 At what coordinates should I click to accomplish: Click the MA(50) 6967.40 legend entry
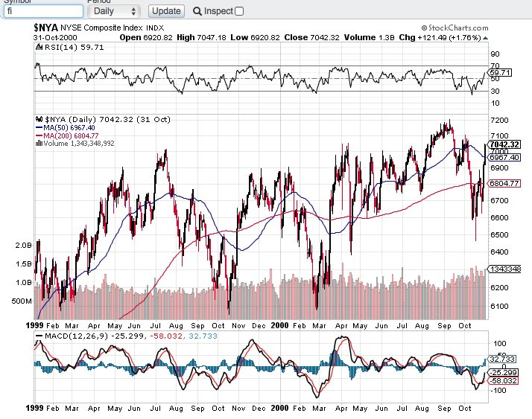[x=66, y=128]
